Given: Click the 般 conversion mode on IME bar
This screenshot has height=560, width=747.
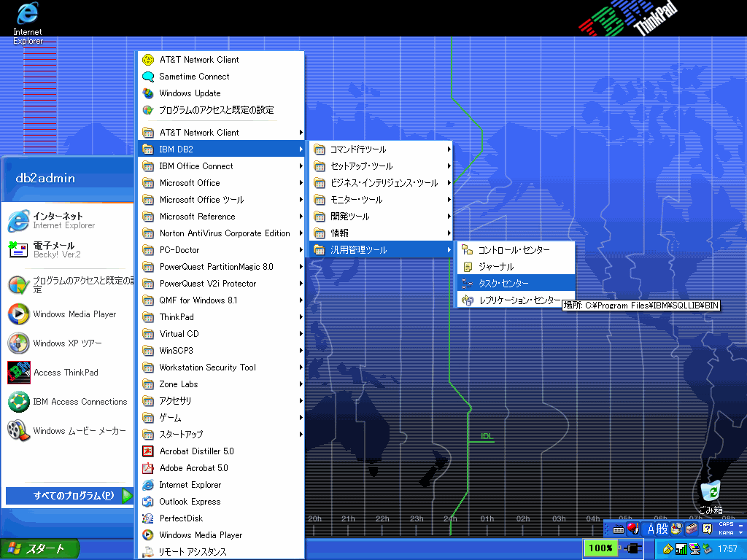Looking at the screenshot, I should [x=662, y=529].
